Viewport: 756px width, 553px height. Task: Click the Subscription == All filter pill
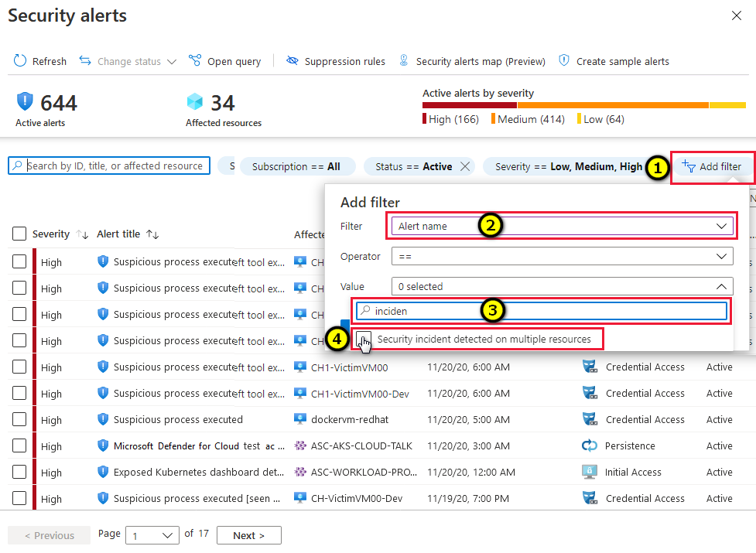pyautogui.click(x=297, y=166)
